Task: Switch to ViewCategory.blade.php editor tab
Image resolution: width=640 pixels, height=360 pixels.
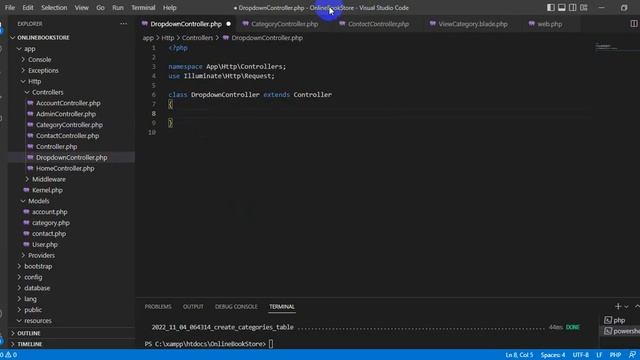Action: click(x=473, y=24)
